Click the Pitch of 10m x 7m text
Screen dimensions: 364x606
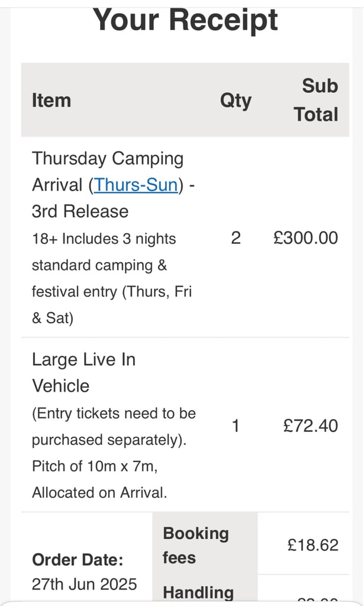coord(95,466)
